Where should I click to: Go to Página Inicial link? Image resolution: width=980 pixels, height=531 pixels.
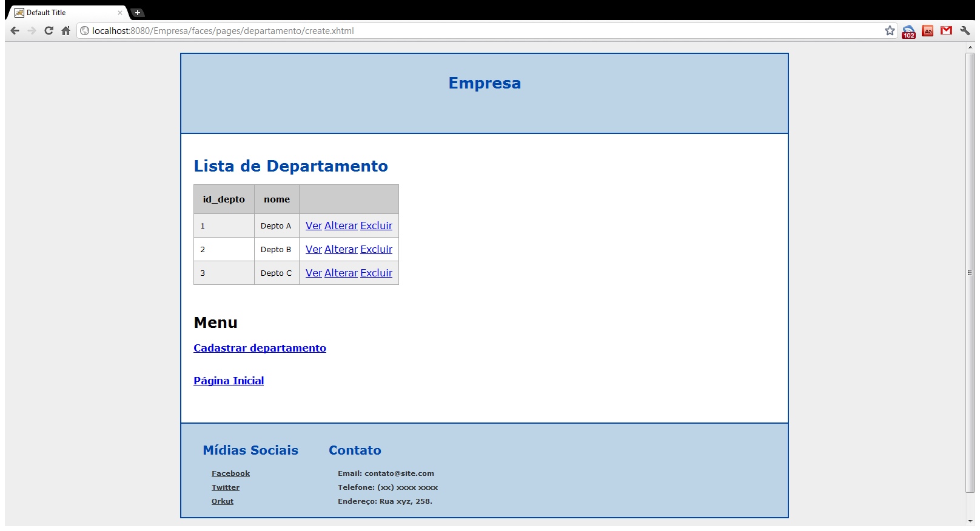tap(229, 381)
